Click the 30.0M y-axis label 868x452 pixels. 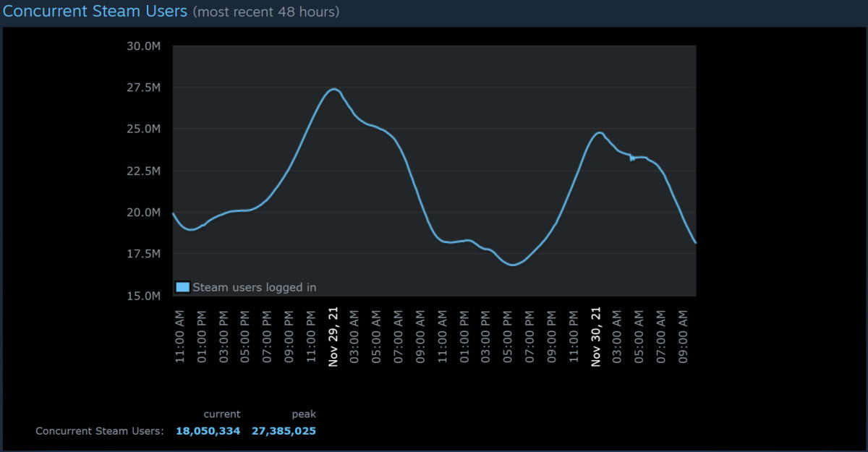click(x=142, y=46)
